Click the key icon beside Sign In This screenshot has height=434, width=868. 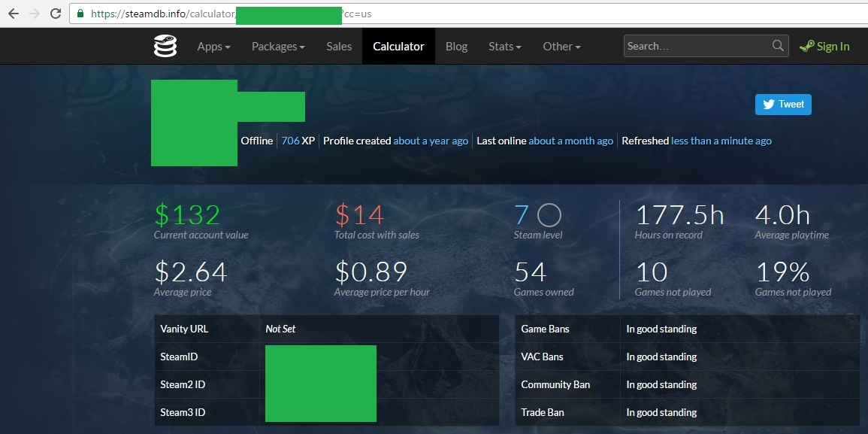point(806,46)
